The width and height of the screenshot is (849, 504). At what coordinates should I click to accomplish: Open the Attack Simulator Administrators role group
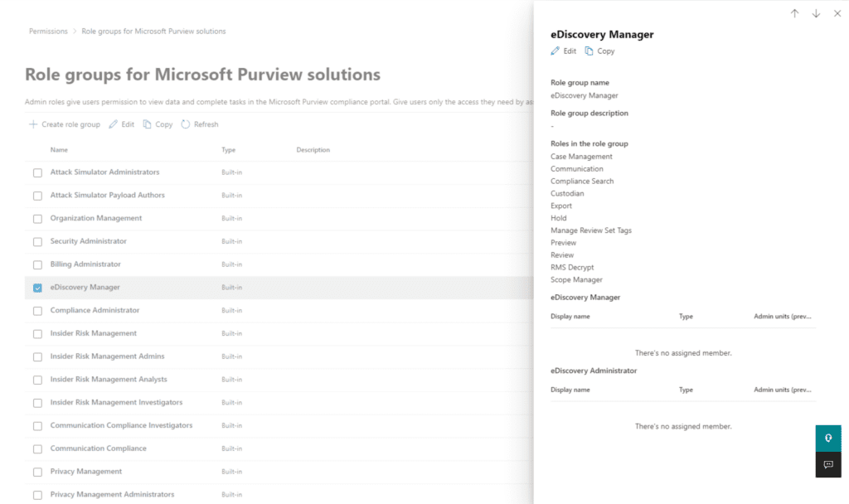(x=105, y=172)
